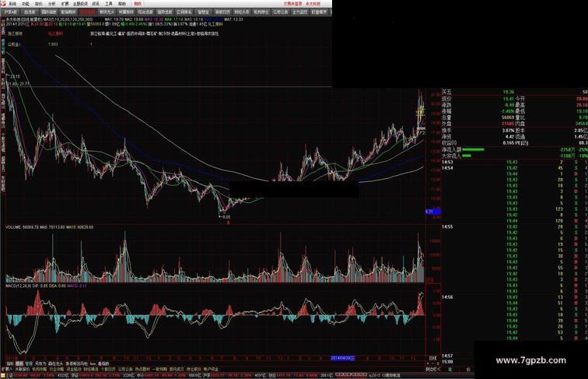Click the 外盘 row label
Screen dimensions: 588x379
pos(446,123)
